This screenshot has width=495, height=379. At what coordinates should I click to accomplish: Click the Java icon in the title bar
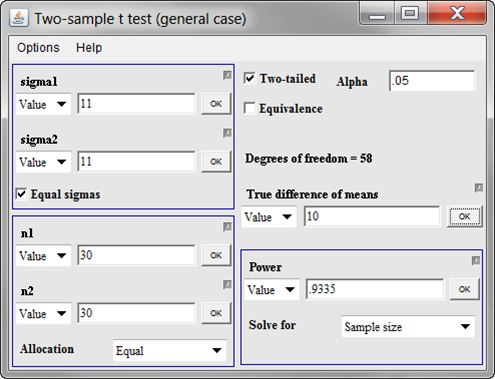point(19,18)
